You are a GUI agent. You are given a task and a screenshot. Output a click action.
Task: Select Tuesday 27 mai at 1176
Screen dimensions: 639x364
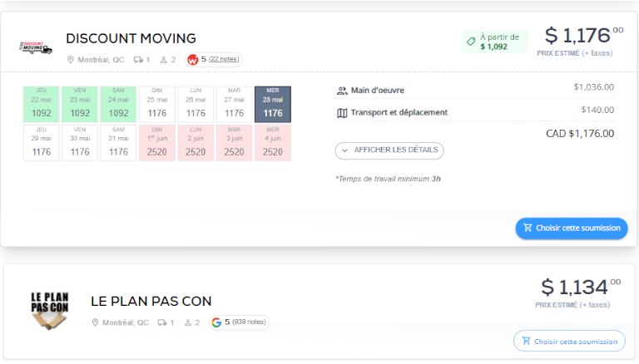(234, 104)
